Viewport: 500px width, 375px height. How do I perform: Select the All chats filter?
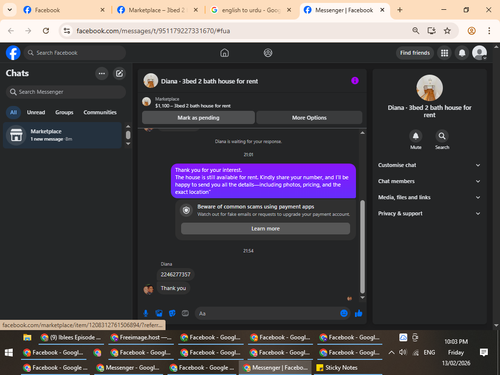tap(13, 112)
